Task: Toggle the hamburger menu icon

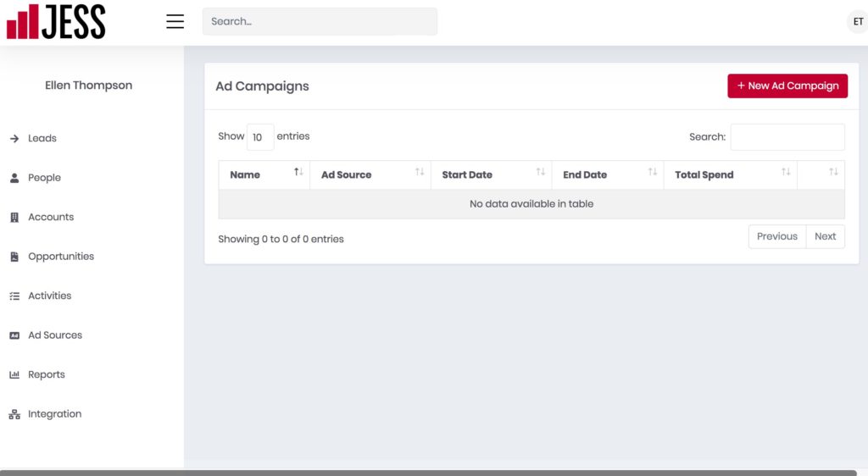Action: pos(175,21)
